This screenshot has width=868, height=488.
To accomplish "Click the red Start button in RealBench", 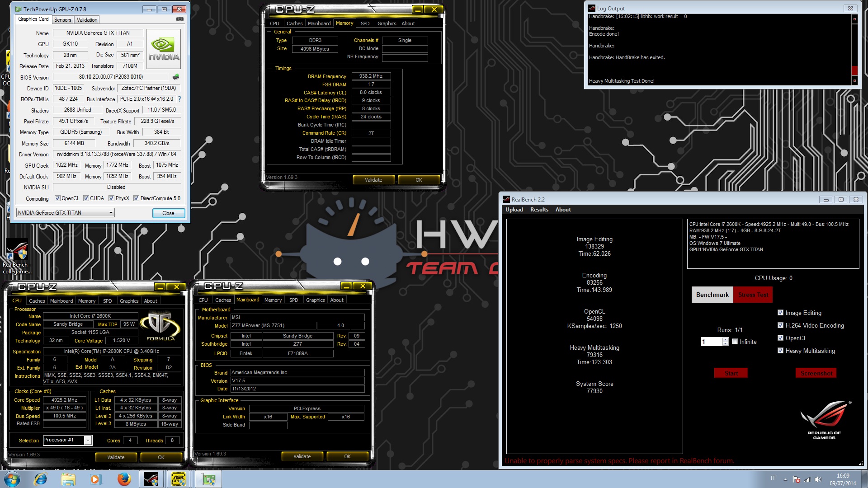I will tap(731, 373).
